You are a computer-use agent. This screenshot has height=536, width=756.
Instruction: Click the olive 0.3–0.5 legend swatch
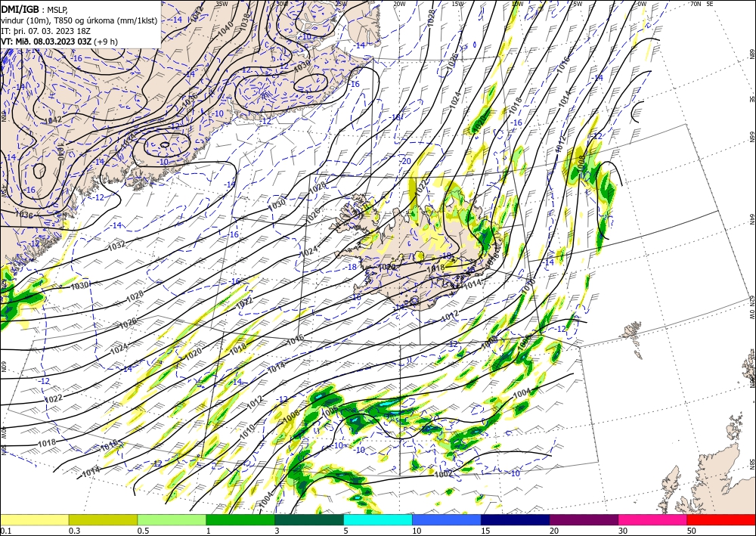[103, 519]
